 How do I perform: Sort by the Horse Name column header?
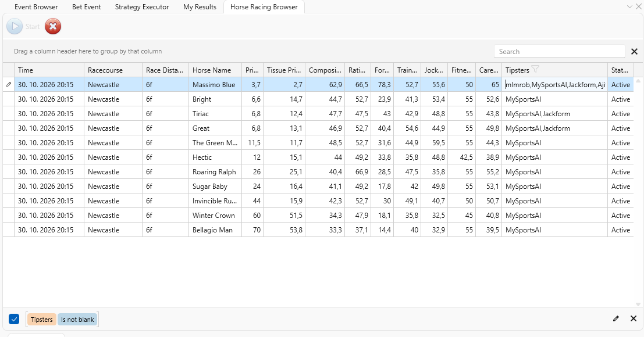point(215,70)
